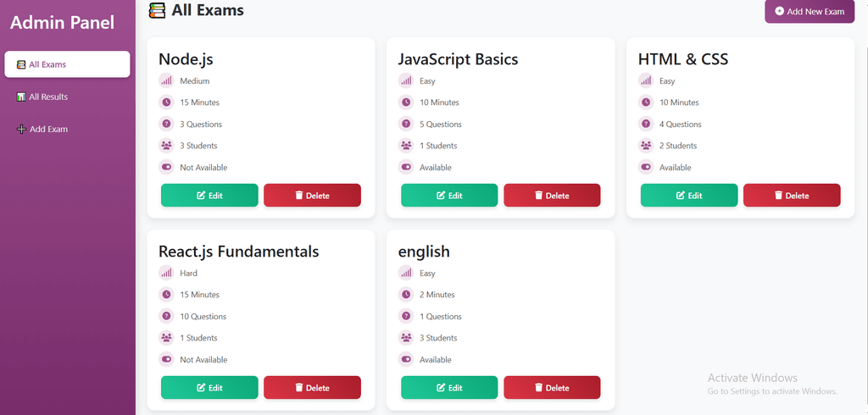Delete the JavaScript Basics exam
Image resolution: width=868 pixels, height=415 pixels.
click(x=552, y=195)
